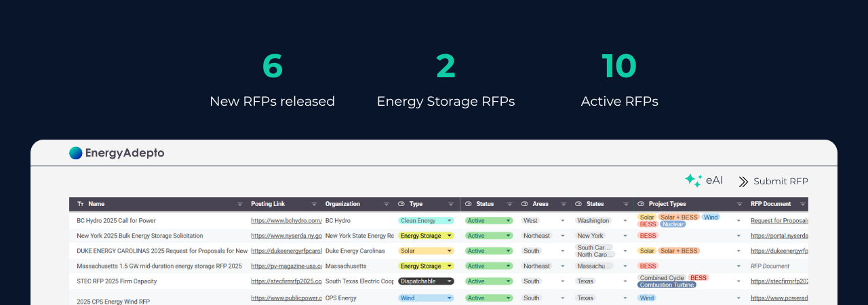The image size is (868, 305).
Task: Select 'STEC RFP 2025 Firm Capacity' cell
Action: 117,281
